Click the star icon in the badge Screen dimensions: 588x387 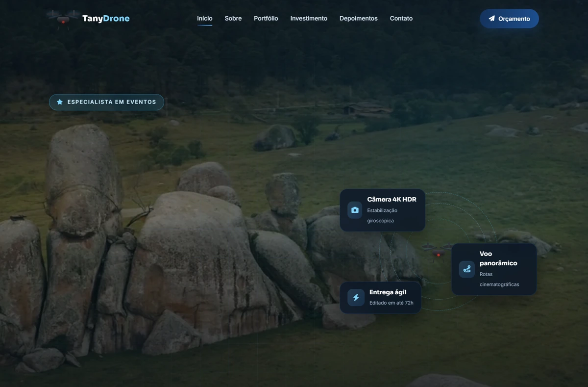[60, 102]
